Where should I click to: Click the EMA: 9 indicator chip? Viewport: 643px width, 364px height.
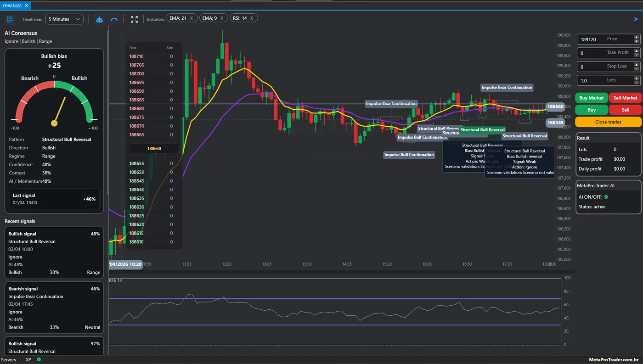[x=214, y=18]
